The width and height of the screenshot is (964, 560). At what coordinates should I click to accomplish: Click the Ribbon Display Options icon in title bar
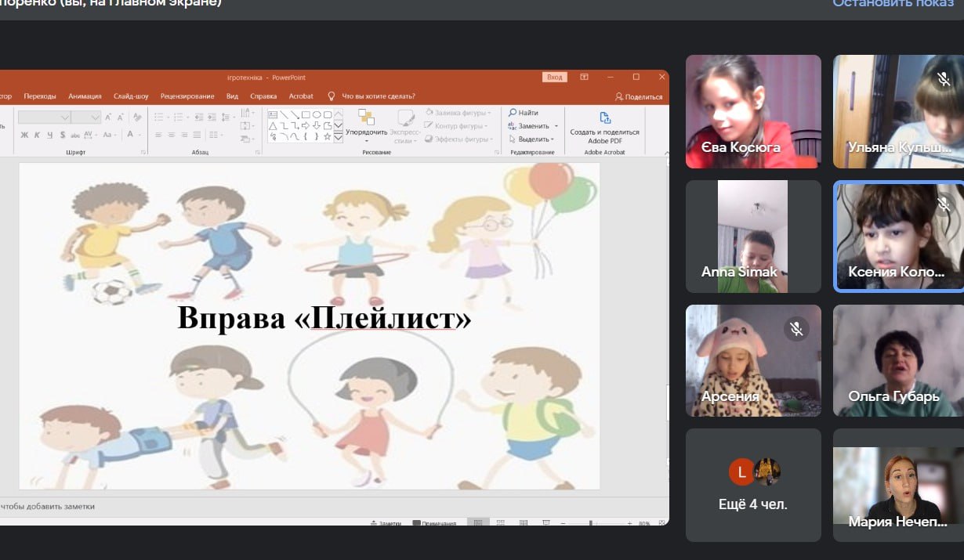(x=584, y=77)
